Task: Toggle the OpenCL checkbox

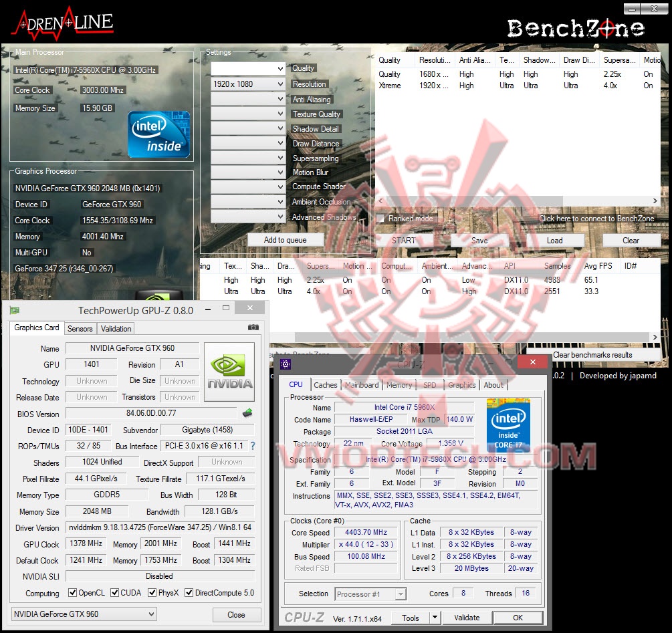Action: coord(72,593)
